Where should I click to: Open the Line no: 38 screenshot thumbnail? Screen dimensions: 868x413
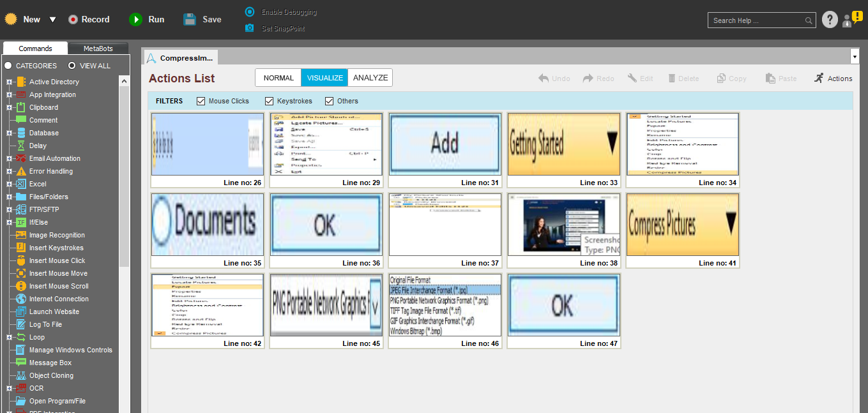click(x=563, y=225)
